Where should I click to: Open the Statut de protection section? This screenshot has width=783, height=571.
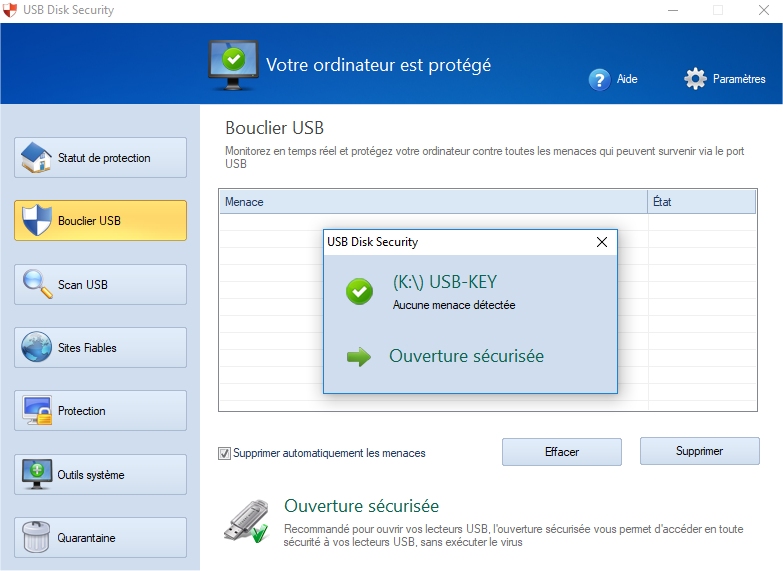(x=100, y=157)
